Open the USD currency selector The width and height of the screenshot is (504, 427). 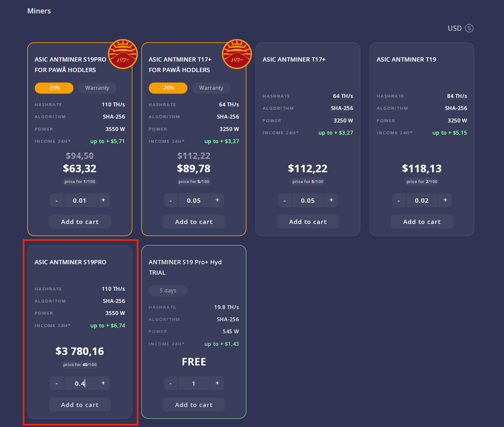click(455, 28)
